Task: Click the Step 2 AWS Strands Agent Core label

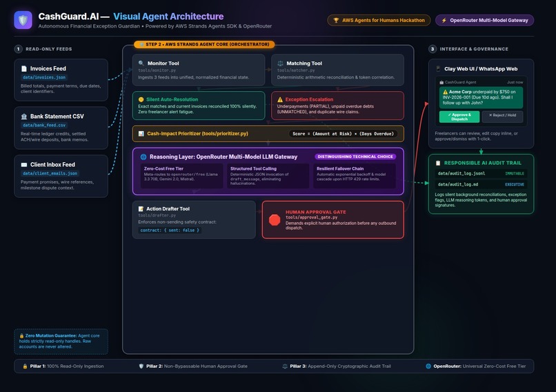Action: tap(204, 44)
